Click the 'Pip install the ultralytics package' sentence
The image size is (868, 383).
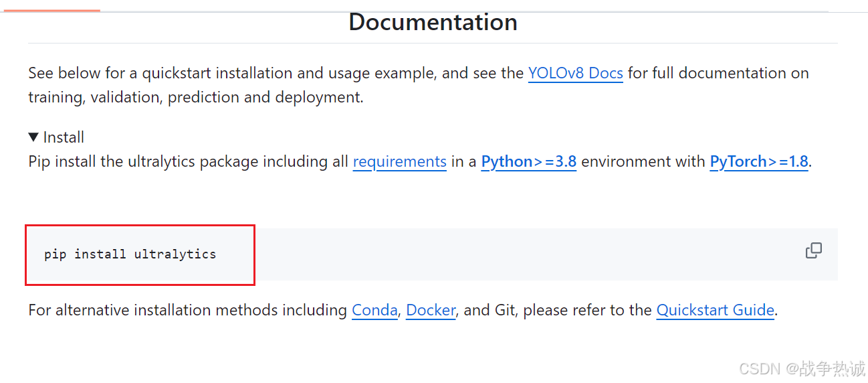(x=187, y=161)
